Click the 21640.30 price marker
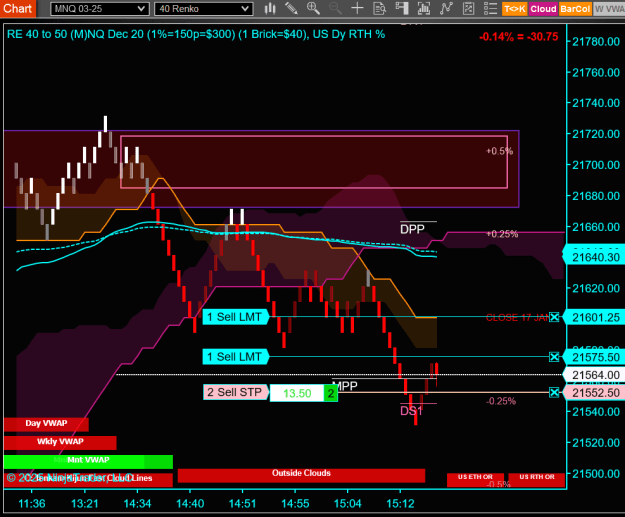 coord(594,257)
